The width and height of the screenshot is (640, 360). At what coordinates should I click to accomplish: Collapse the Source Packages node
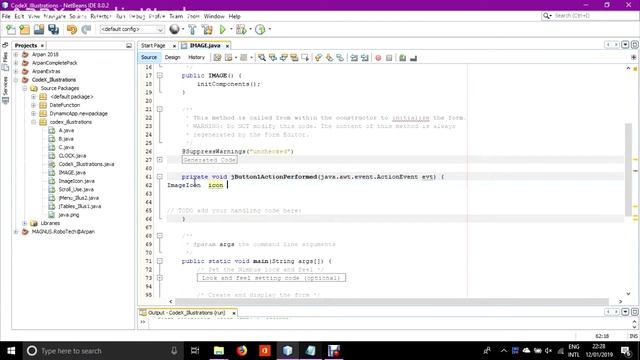[25, 88]
